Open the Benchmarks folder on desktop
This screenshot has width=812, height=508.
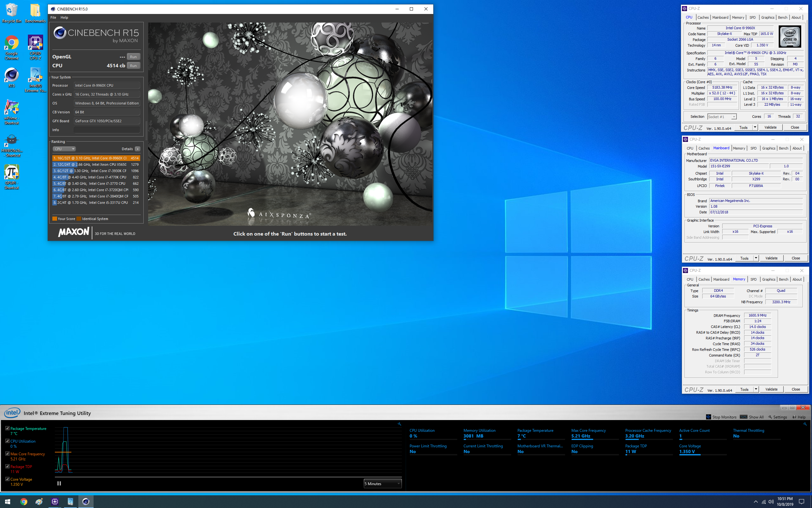point(35,13)
